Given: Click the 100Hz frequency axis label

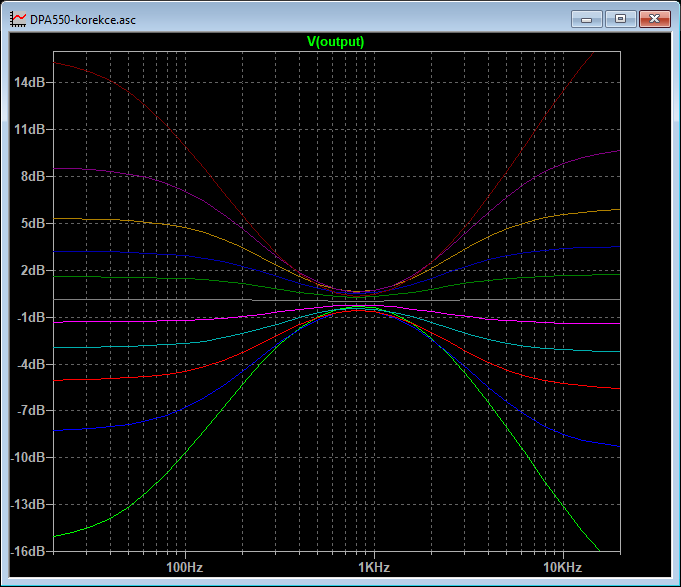Looking at the screenshot, I should [x=185, y=567].
